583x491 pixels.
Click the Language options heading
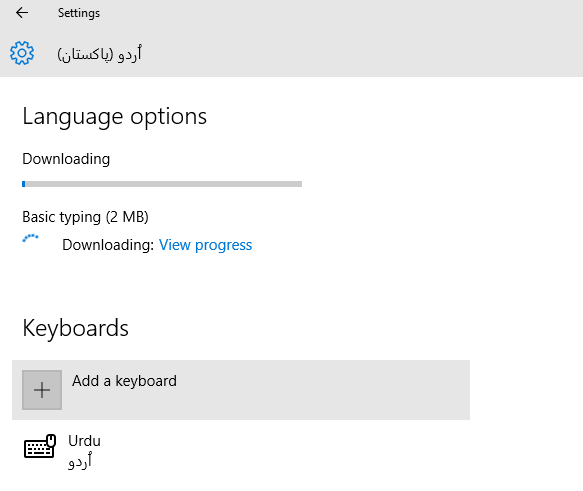point(115,117)
